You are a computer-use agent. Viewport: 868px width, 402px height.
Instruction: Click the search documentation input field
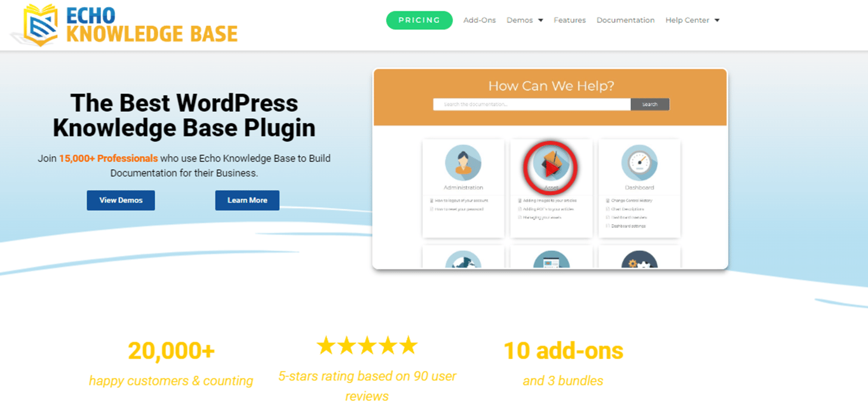click(532, 104)
